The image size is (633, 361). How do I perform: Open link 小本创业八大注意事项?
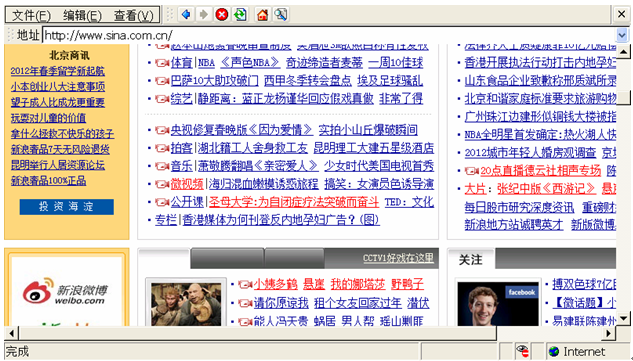click(58, 87)
